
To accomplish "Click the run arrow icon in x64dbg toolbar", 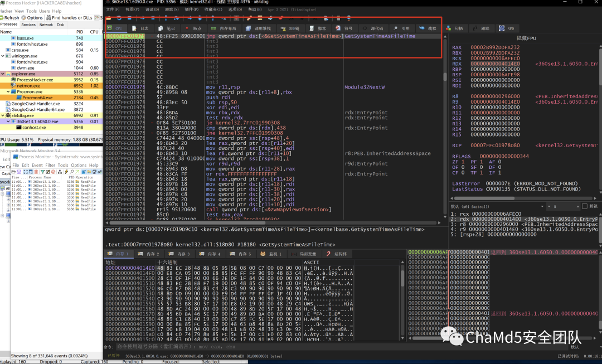I will coord(143,18).
